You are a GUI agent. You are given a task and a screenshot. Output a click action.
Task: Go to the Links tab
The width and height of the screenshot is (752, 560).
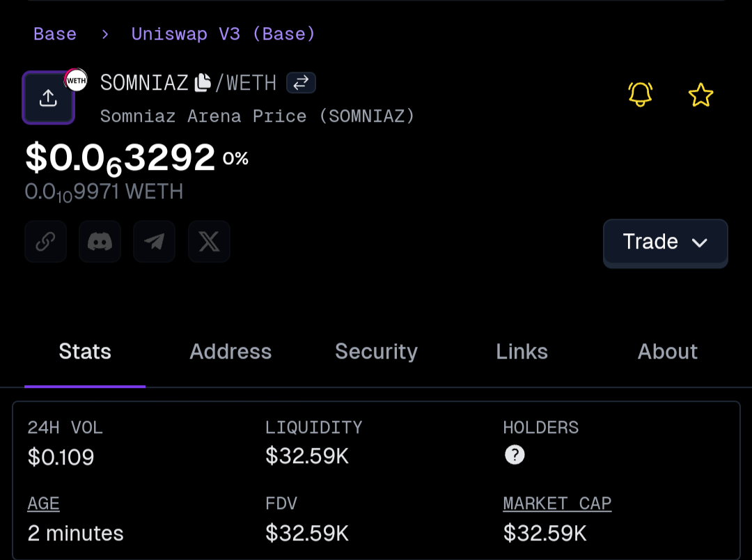[x=522, y=352]
